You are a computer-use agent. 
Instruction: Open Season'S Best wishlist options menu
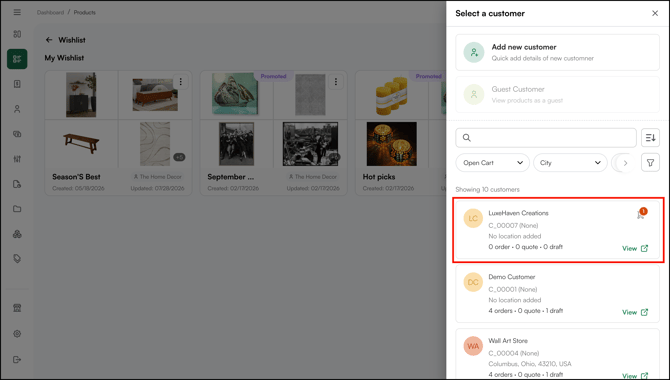181,82
